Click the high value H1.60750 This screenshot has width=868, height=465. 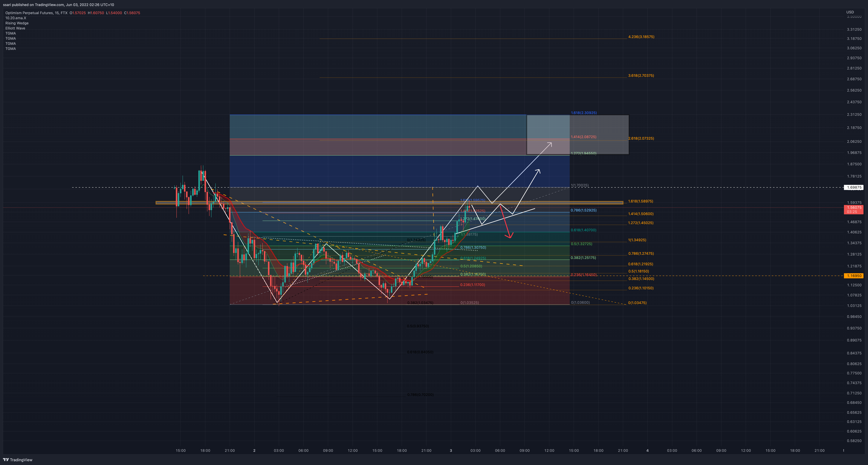[96, 13]
